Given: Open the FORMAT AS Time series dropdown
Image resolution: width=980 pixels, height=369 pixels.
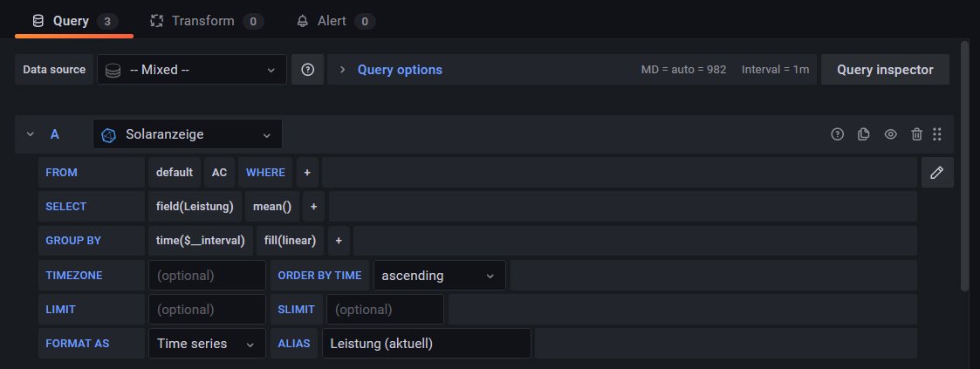Looking at the screenshot, I should click(207, 344).
